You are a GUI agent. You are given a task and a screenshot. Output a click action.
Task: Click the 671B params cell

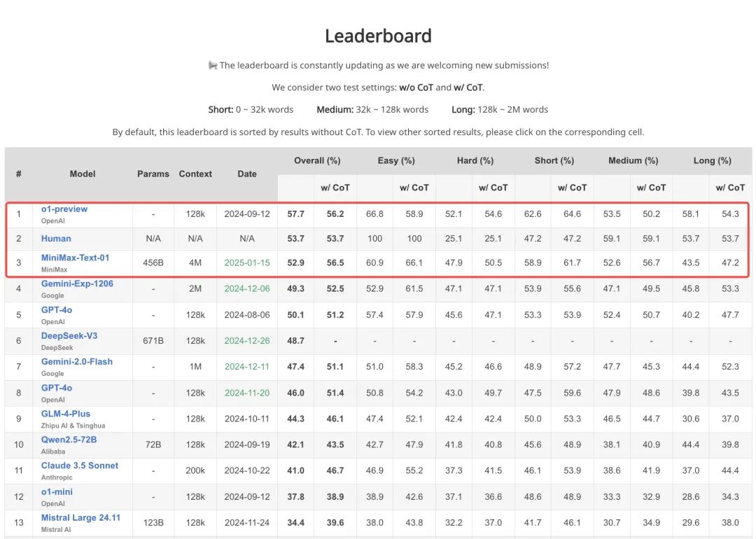[153, 341]
